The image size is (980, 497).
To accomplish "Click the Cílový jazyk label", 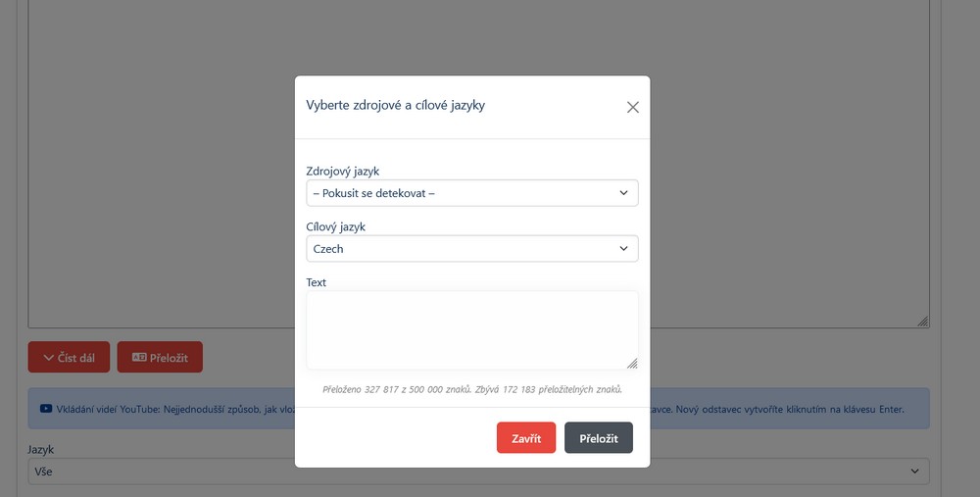I will coord(335,227).
